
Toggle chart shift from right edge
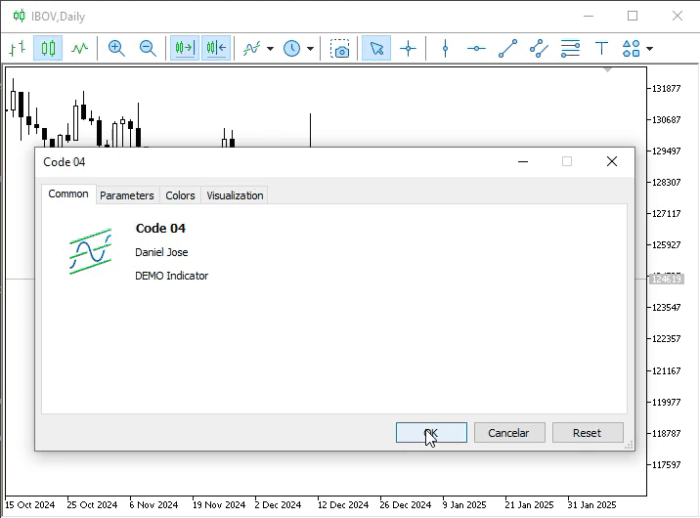coord(216,48)
